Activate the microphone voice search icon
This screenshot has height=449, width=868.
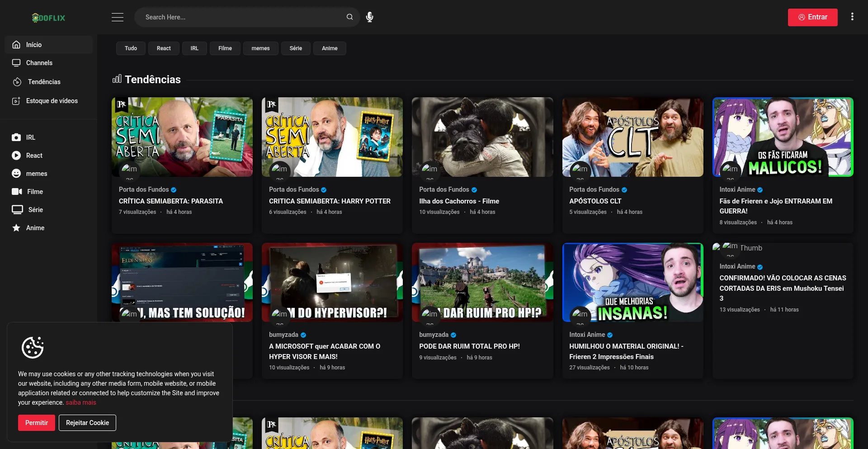(369, 17)
